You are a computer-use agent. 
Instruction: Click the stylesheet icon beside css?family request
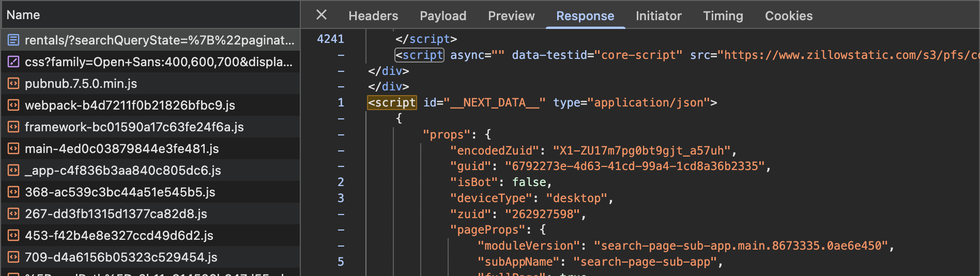click(x=13, y=62)
